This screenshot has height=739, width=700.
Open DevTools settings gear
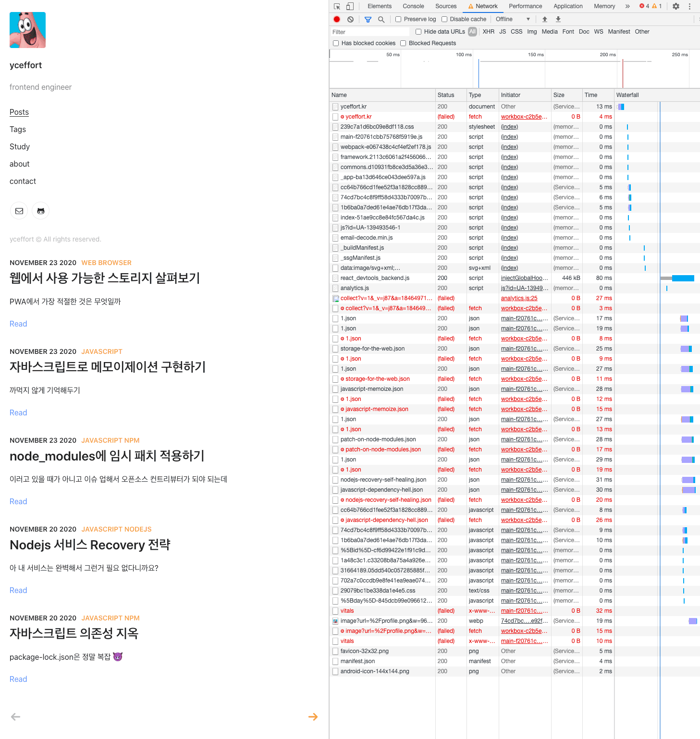676,6
